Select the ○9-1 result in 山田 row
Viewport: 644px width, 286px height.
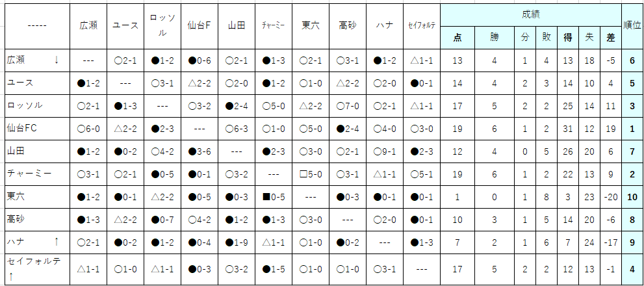tap(385, 151)
